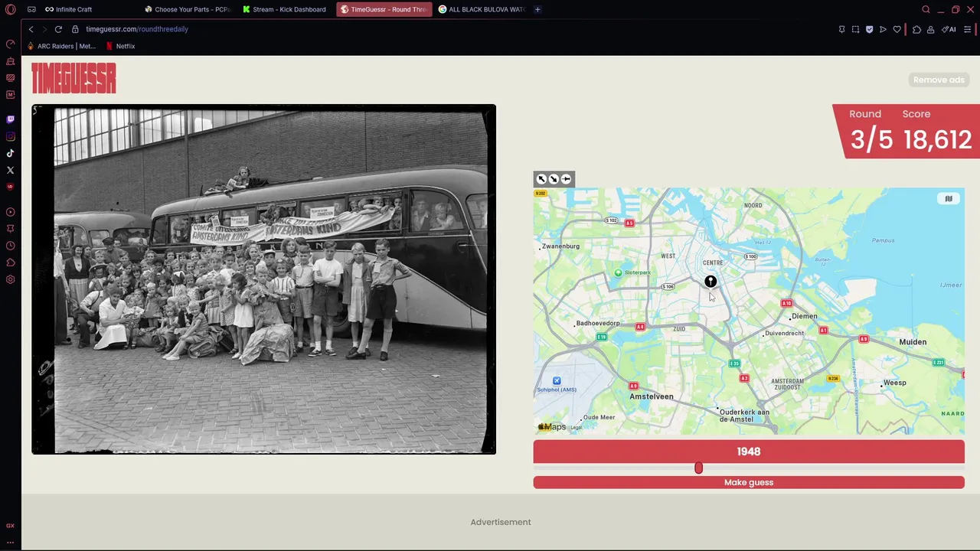Select the TimeGuessr Round Three tab

[384, 9]
